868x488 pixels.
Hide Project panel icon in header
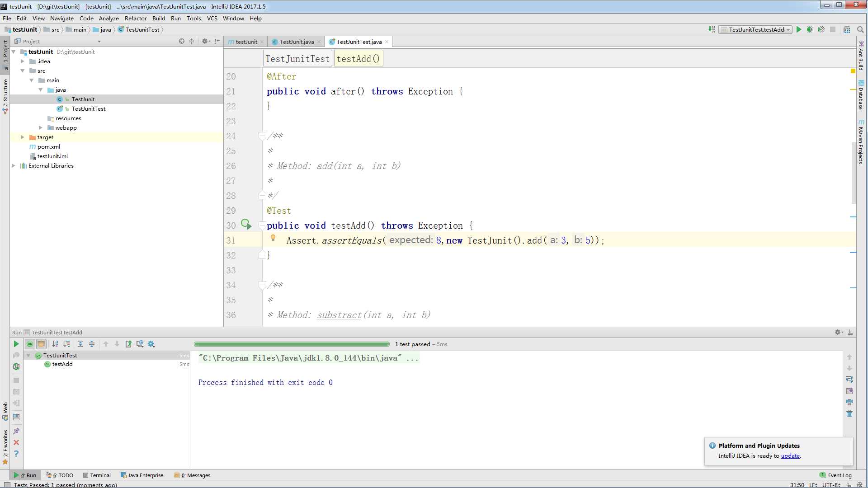(217, 41)
